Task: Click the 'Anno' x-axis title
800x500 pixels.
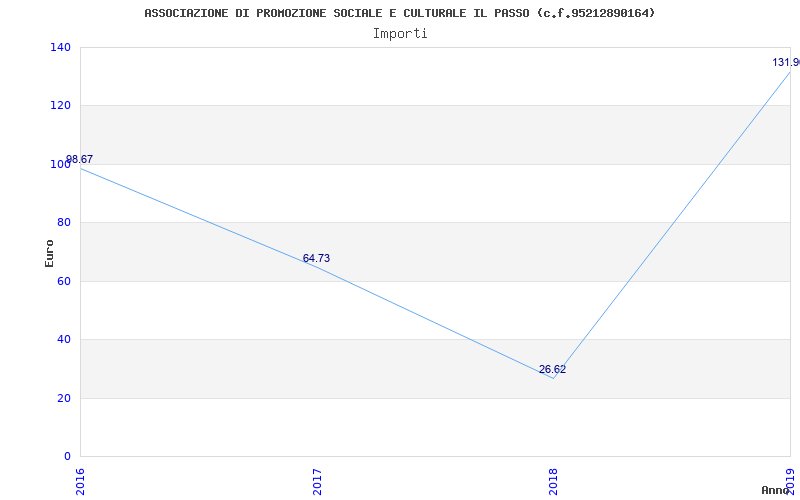Action: coord(775,490)
